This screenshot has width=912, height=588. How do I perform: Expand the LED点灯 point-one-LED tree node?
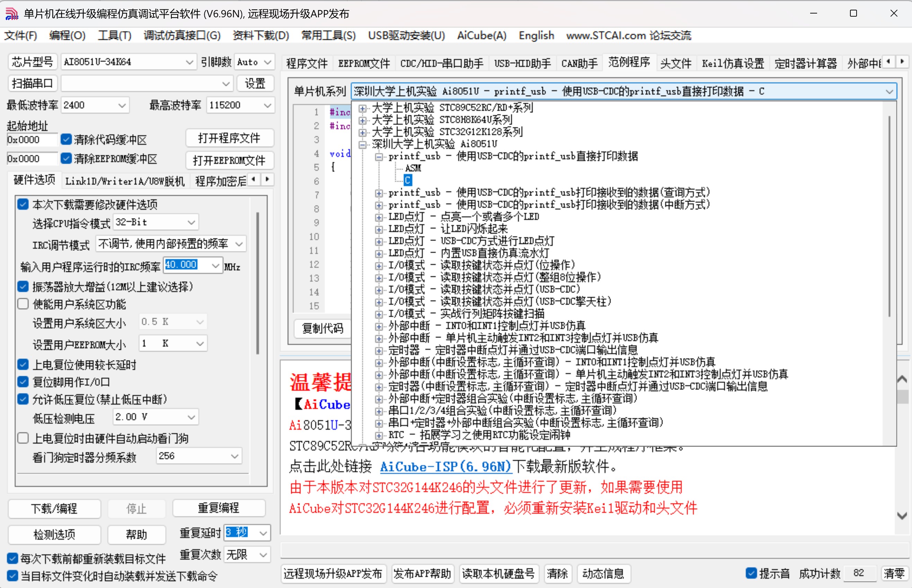pyautogui.click(x=379, y=217)
